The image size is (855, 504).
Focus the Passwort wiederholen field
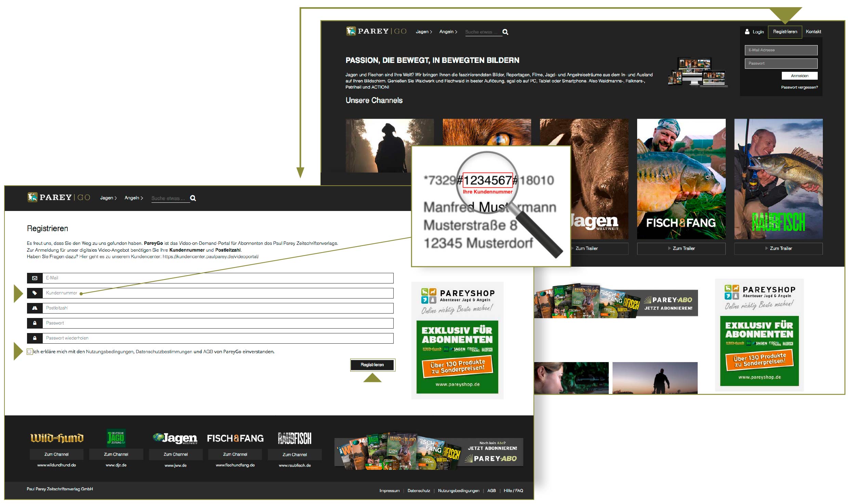tap(218, 338)
